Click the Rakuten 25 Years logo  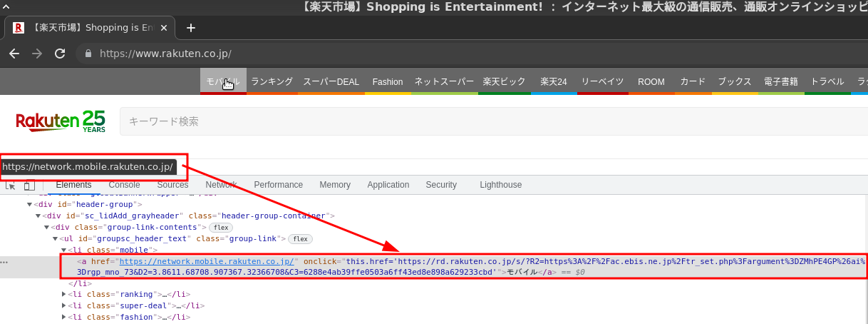pos(61,121)
